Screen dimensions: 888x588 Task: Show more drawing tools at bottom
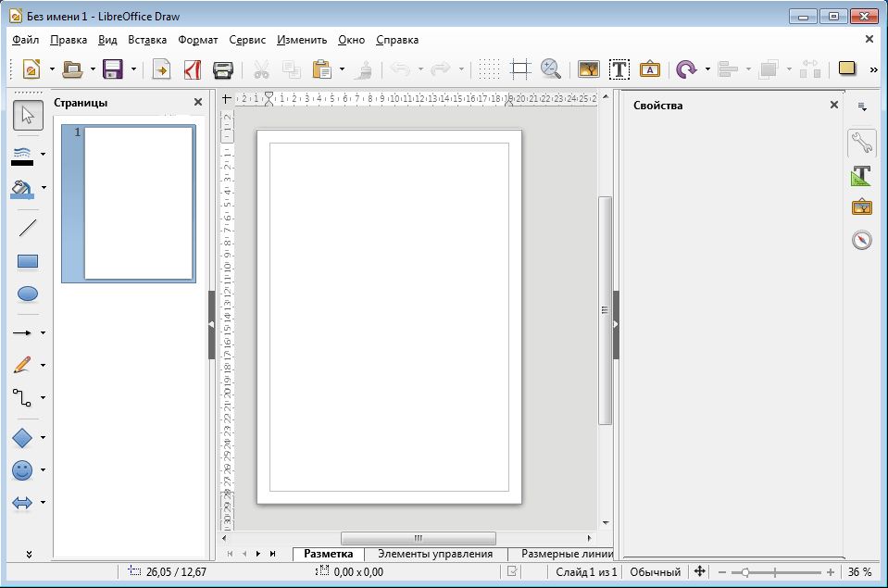29,554
